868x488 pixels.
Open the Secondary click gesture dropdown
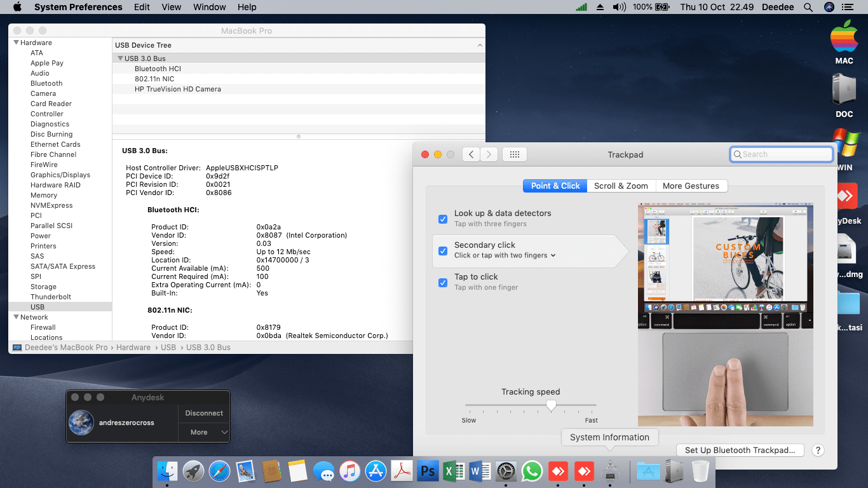(553, 255)
